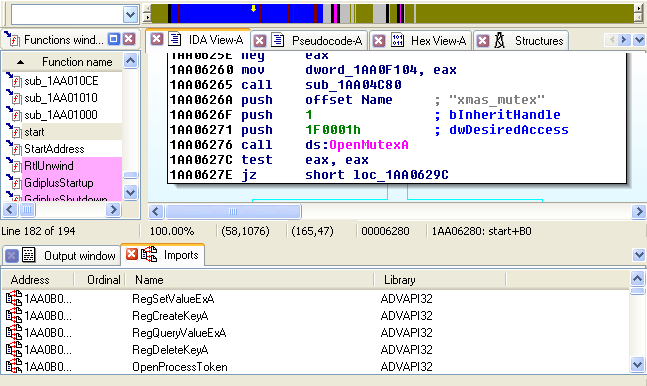This screenshot has width=647, height=386.
Task: Click function icon beside GdiplusStartup
Action: (14, 182)
